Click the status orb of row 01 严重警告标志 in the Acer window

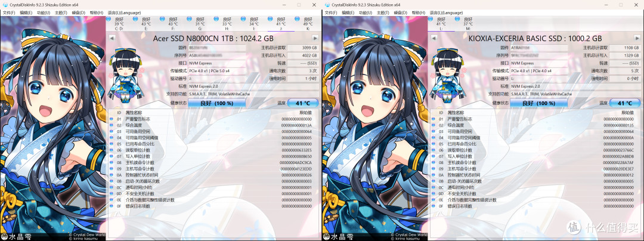(112, 119)
